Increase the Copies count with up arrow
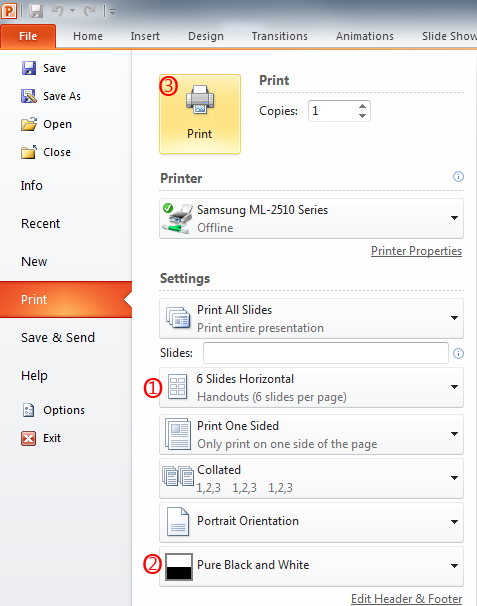Viewport: 477px width, 606px height. 362,106
